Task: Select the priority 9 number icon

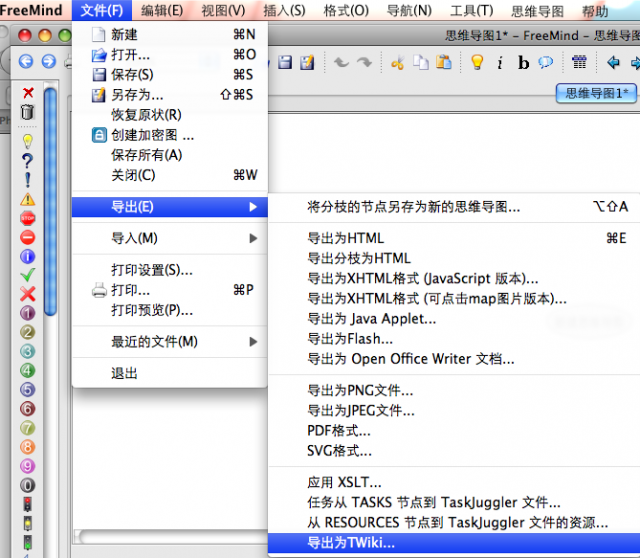Action: click(x=27, y=466)
